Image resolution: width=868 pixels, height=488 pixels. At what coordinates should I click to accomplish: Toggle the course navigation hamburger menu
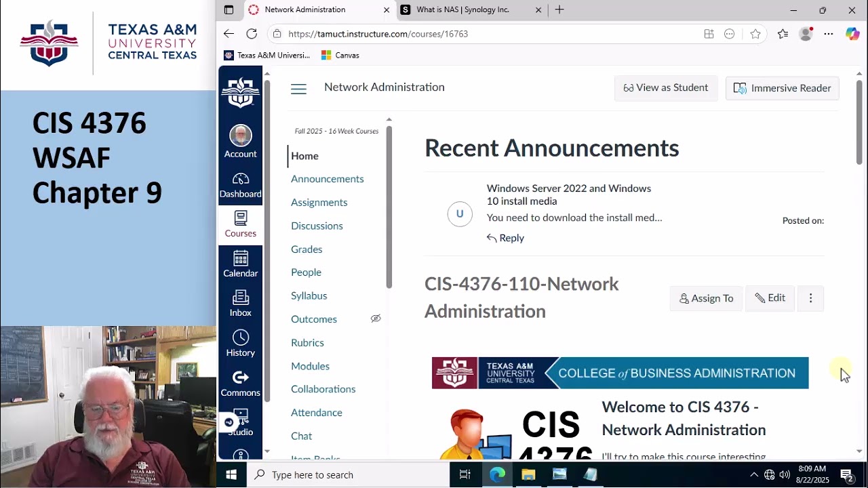tap(298, 89)
